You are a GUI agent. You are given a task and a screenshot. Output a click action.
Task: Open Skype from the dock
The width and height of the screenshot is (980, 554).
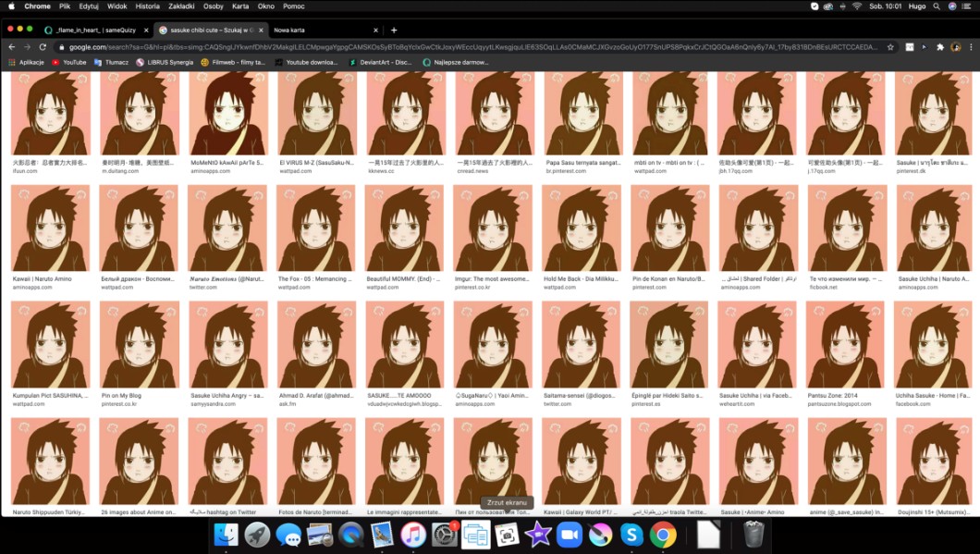coord(631,535)
